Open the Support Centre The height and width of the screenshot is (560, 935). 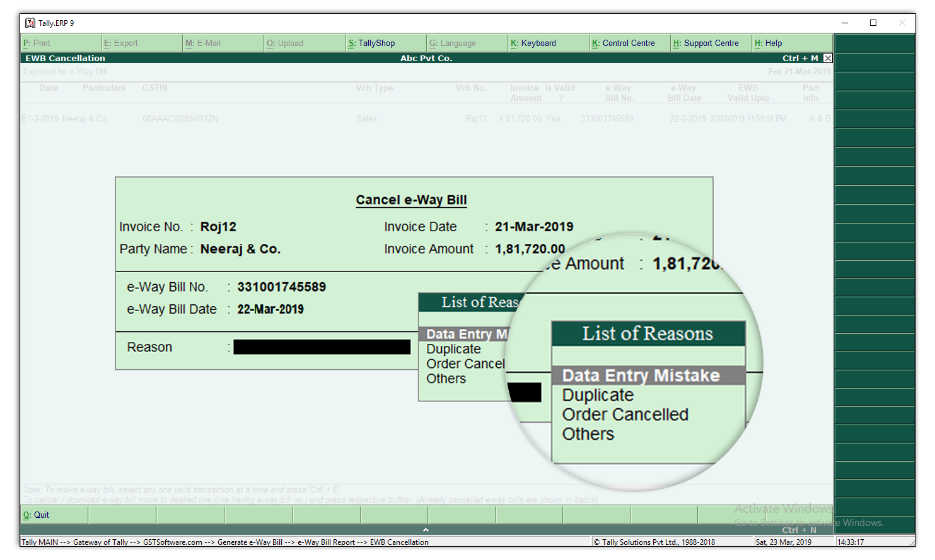pos(711,43)
